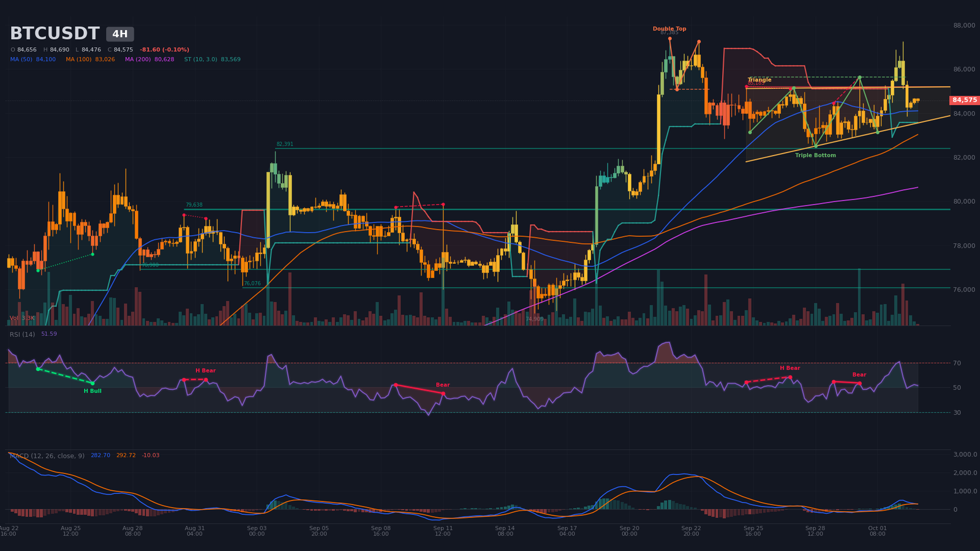Viewport: 980px width, 551px height.
Task: Click the 82,391 resistance level label
Action: [285, 144]
